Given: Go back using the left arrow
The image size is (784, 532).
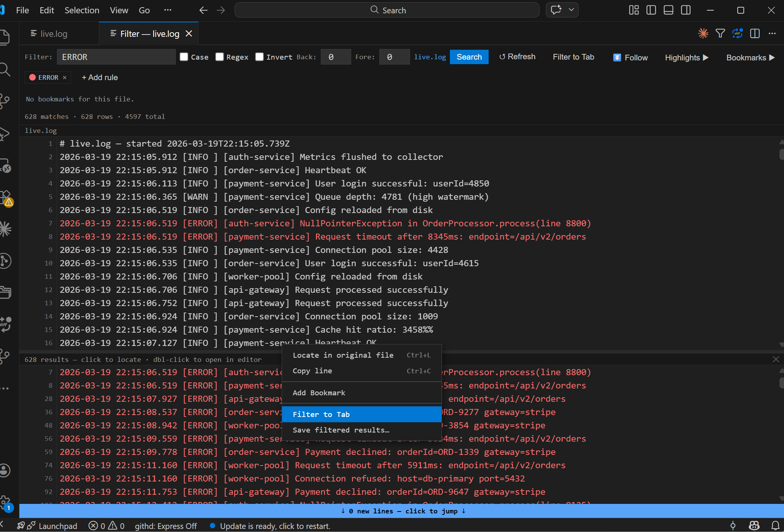Looking at the screenshot, I should pos(203,10).
